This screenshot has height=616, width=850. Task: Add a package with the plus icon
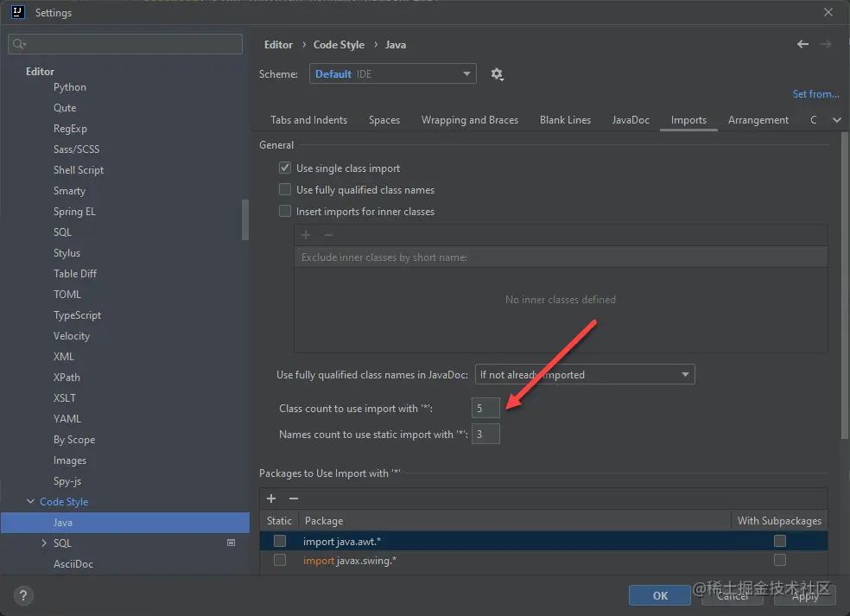click(x=271, y=499)
